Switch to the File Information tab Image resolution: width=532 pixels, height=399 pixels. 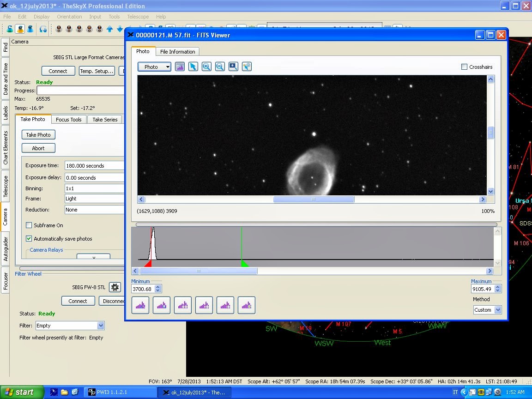pyautogui.click(x=177, y=52)
